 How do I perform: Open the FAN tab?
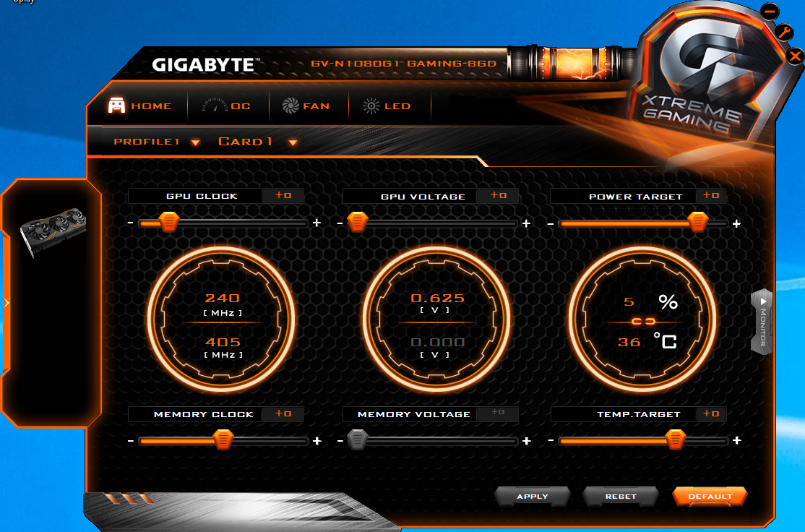(306, 106)
